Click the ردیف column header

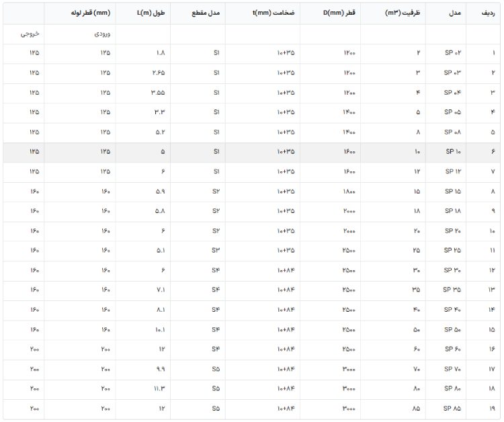pyautogui.click(x=483, y=13)
